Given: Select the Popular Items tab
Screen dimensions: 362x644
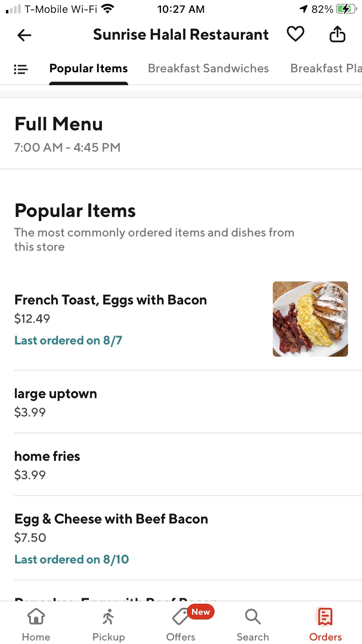Looking at the screenshot, I should coord(88,68).
